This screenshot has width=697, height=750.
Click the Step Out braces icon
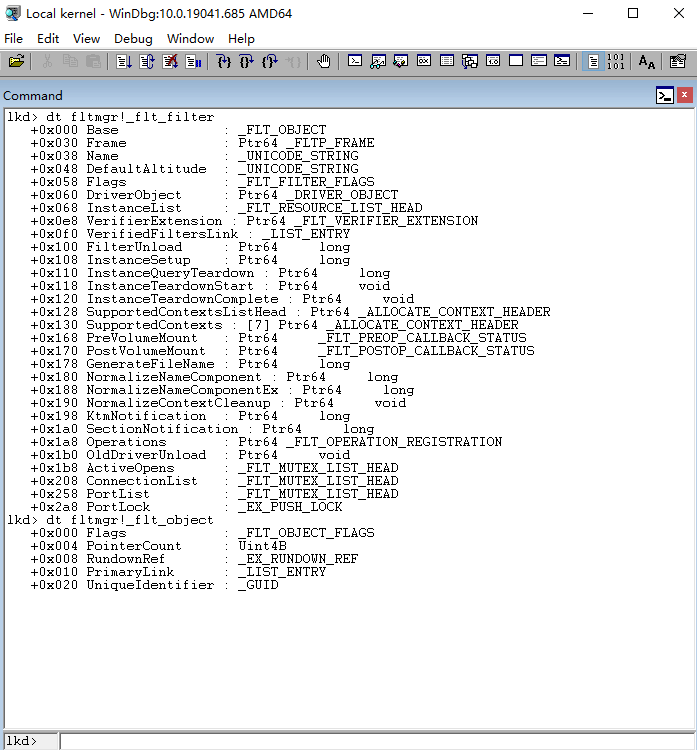click(x=270, y=61)
